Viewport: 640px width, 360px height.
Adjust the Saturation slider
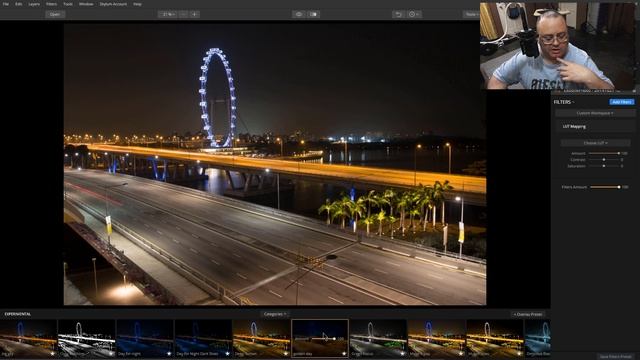(604, 166)
